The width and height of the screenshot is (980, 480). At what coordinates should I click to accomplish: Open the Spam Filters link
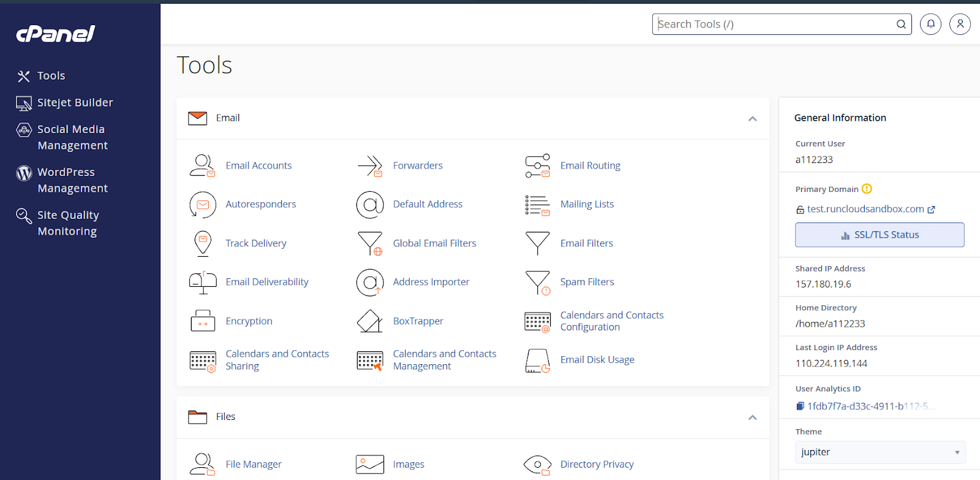tap(587, 282)
